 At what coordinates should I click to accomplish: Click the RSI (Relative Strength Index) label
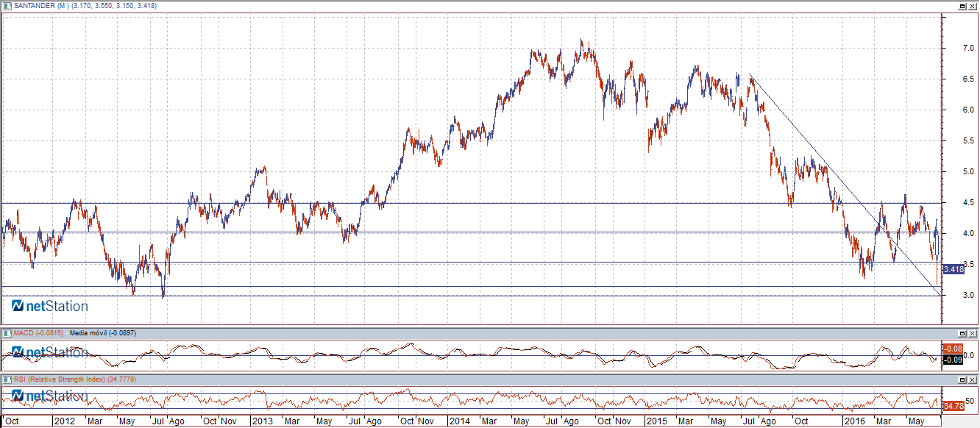(x=59, y=379)
